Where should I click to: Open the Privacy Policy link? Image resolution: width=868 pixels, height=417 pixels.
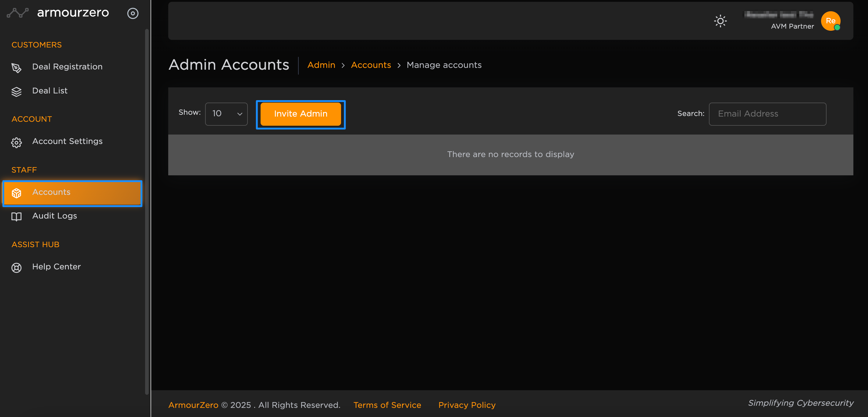coord(467,405)
